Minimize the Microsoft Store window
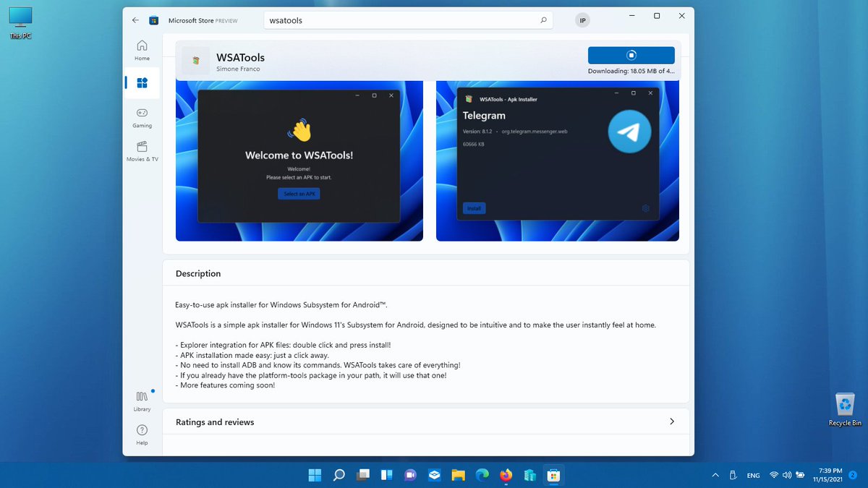 (631, 15)
